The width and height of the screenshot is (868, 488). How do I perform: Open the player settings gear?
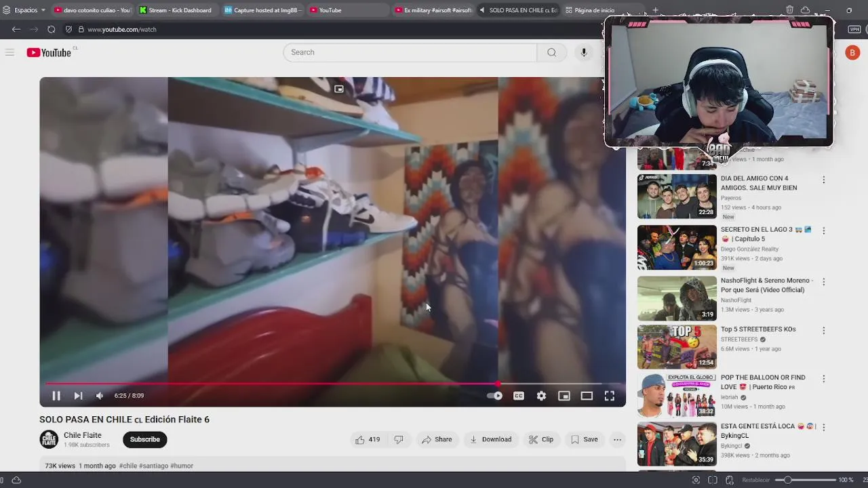tap(541, 396)
